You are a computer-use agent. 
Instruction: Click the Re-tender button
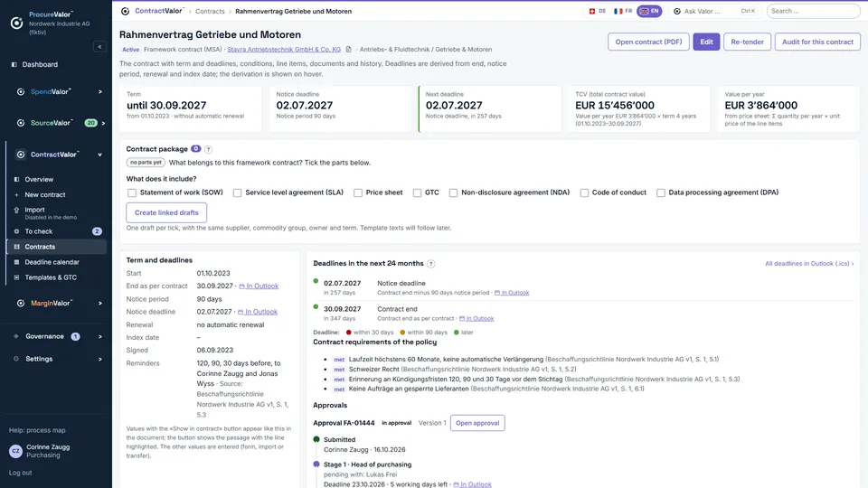pyautogui.click(x=747, y=42)
